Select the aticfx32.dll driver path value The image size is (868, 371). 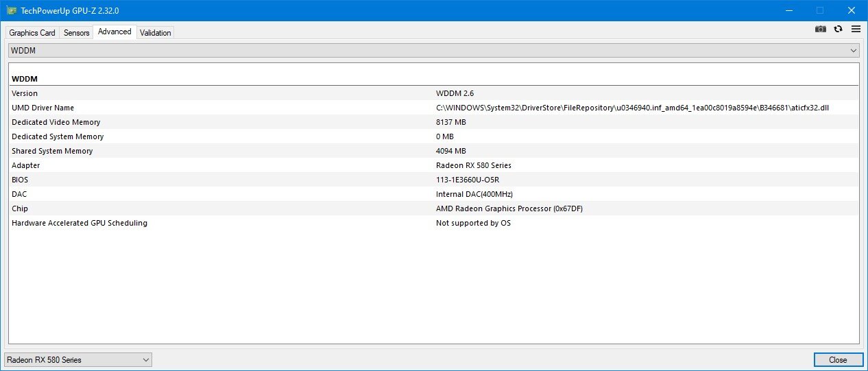point(633,108)
